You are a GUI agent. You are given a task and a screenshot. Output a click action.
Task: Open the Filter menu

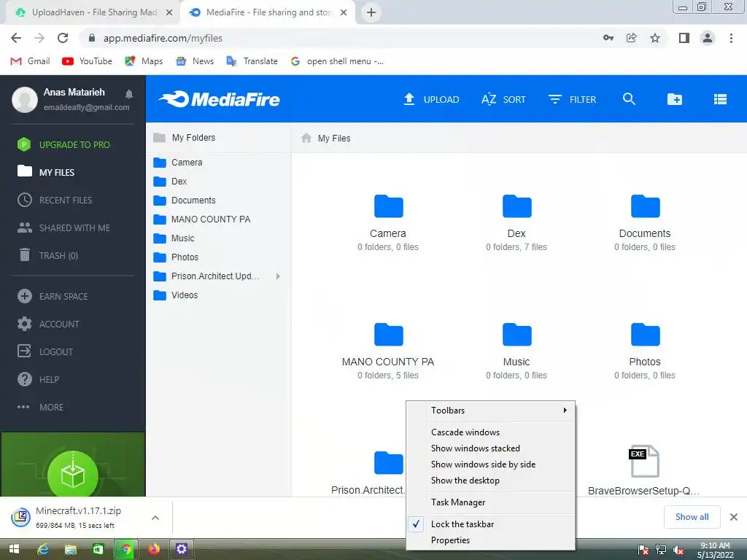[572, 99]
